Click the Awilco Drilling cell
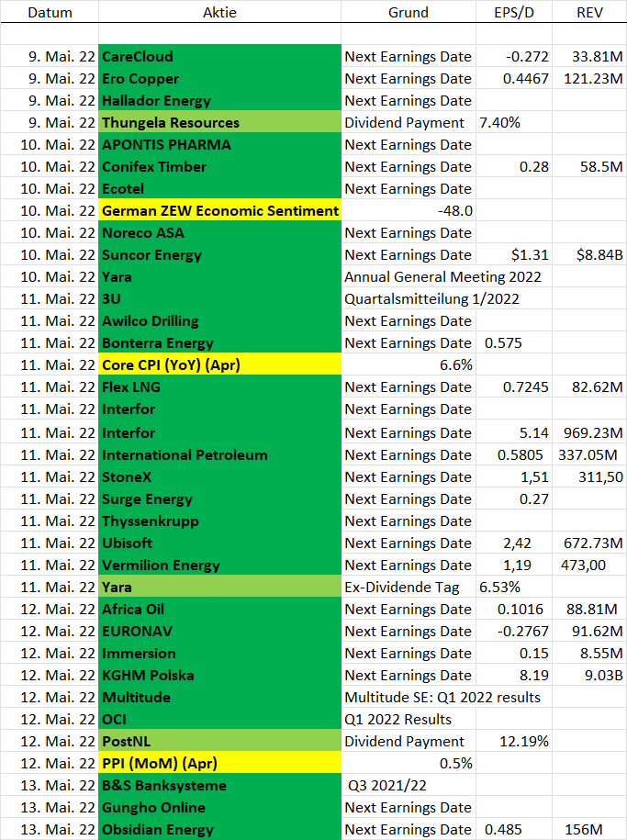Viewport: 627px width, 840px height. 219,320
